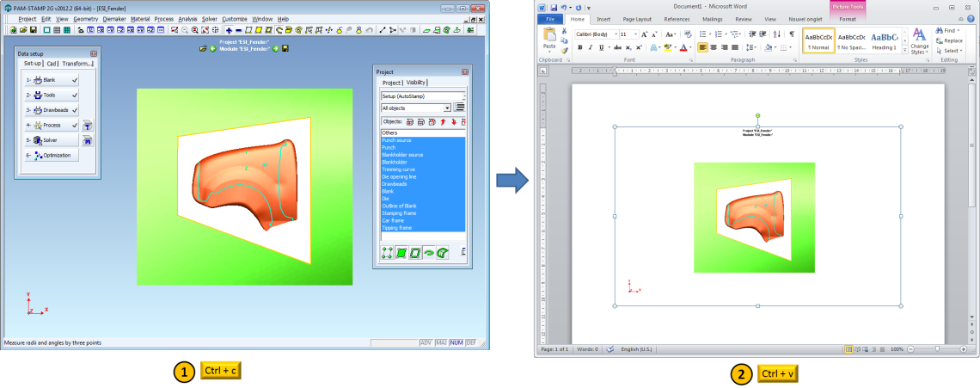Click blue plus icon in PAM-STAMP toolbar
This screenshot has height=388, width=980.
[x=229, y=30]
